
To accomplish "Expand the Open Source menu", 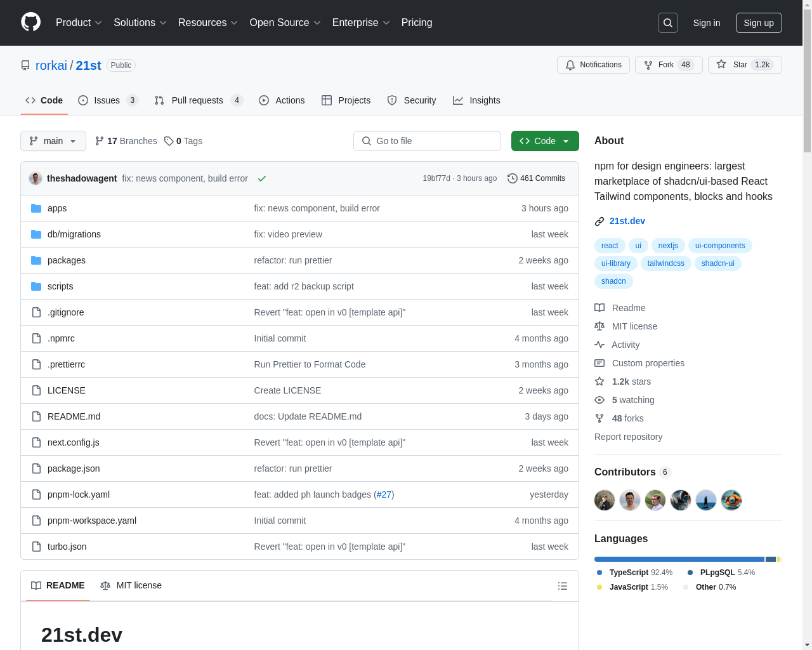I will coord(285,23).
